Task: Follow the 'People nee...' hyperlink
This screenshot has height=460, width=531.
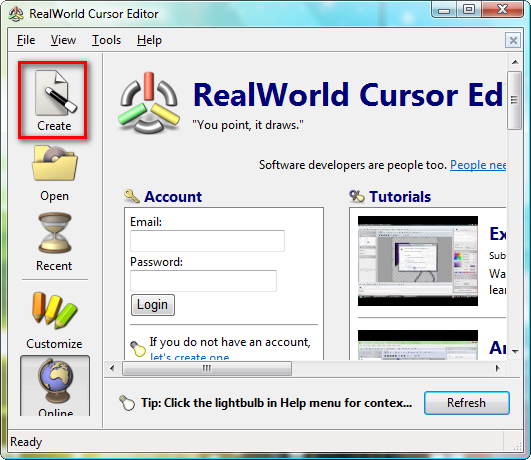Action: 478,165
